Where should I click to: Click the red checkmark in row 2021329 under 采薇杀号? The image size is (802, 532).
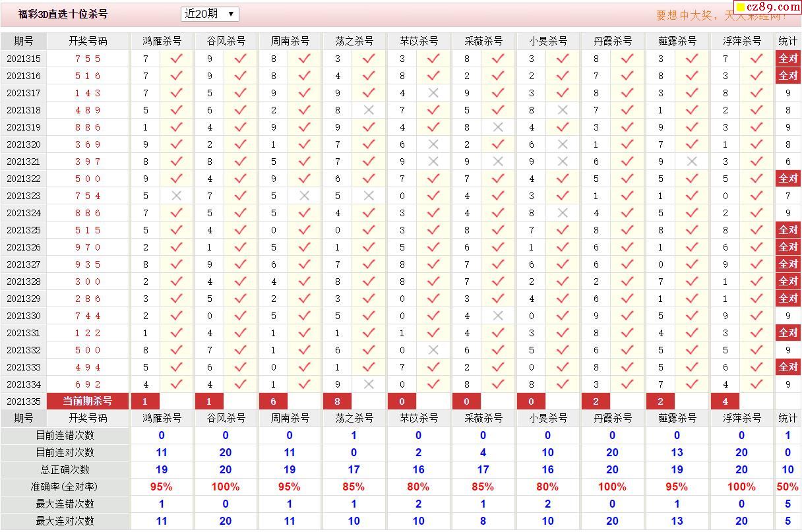[498, 299]
